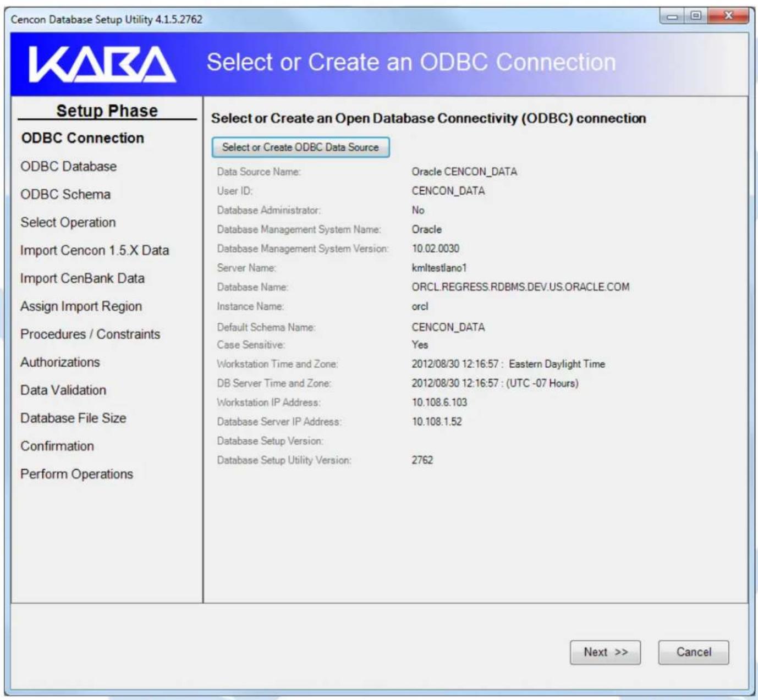Click the User ID: label
Image resolution: width=758 pixels, height=700 pixels.
coord(235,191)
